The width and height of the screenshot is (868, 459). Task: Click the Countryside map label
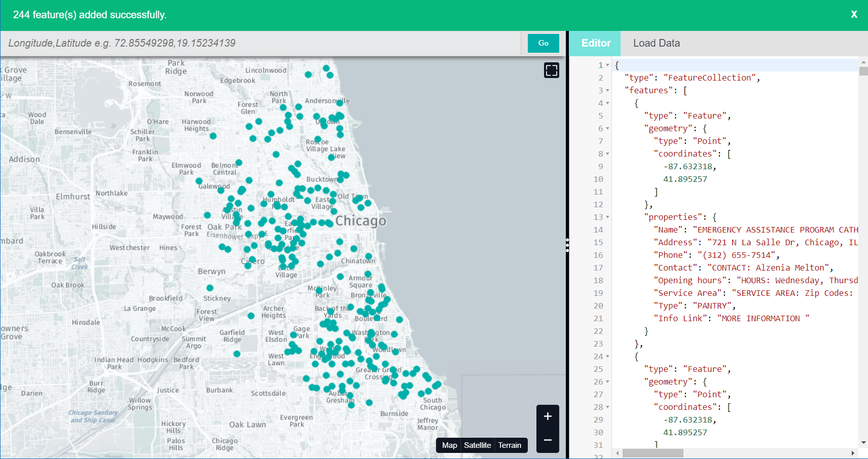pos(150,339)
